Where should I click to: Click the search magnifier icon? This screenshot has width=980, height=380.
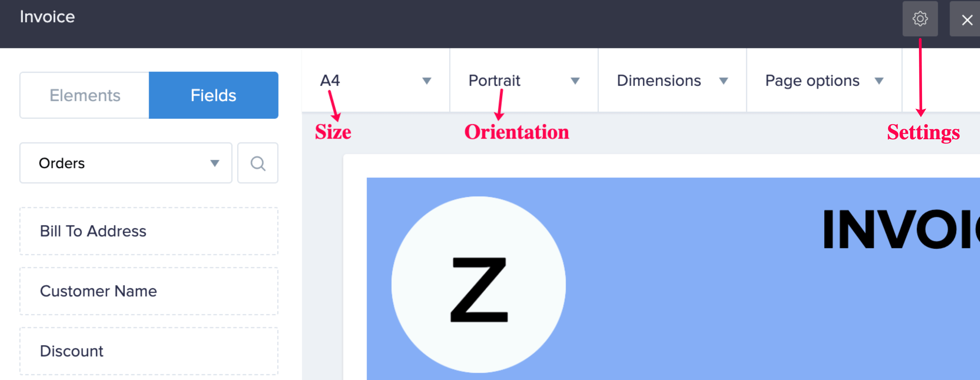257,163
